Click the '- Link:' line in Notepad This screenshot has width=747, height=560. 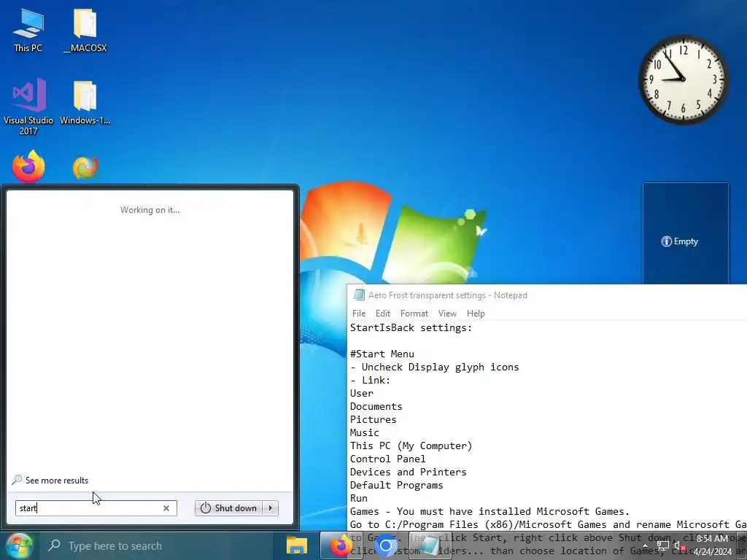(370, 380)
